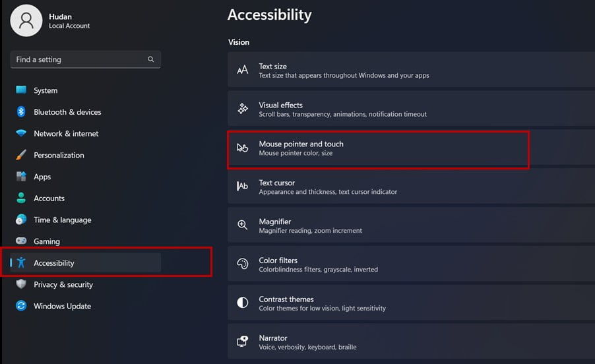
Task: Open Network & internet settings
Action: pyautogui.click(x=66, y=134)
